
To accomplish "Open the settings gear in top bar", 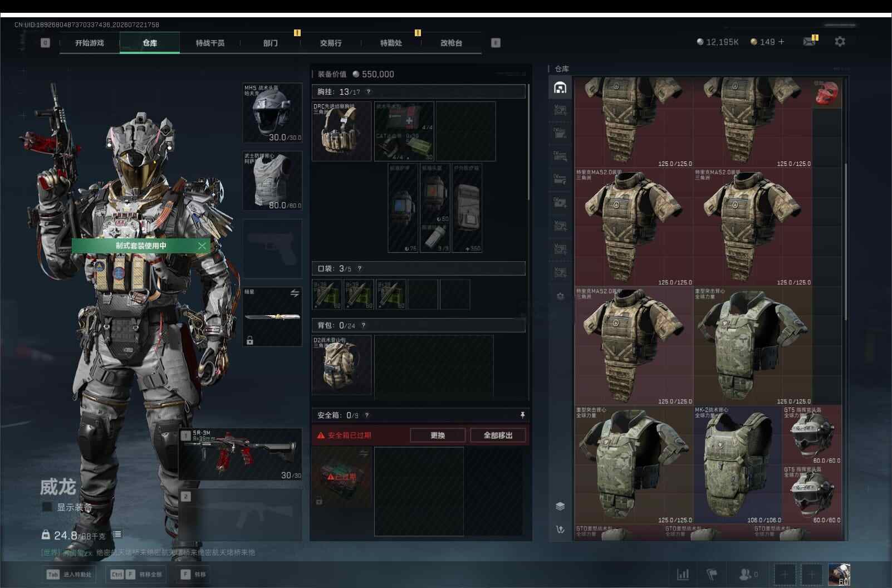I will 840,42.
